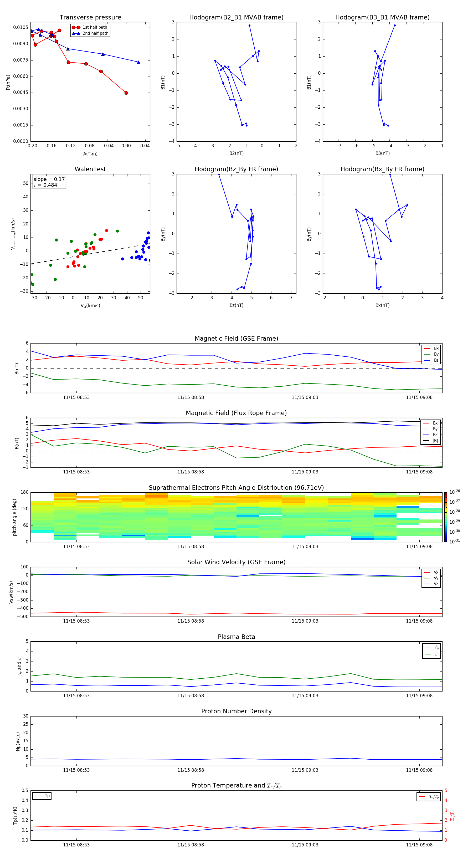Click the 'Vsw(km/s)' y-axis label
The height and width of the screenshot is (868, 473).
[x=11, y=592]
